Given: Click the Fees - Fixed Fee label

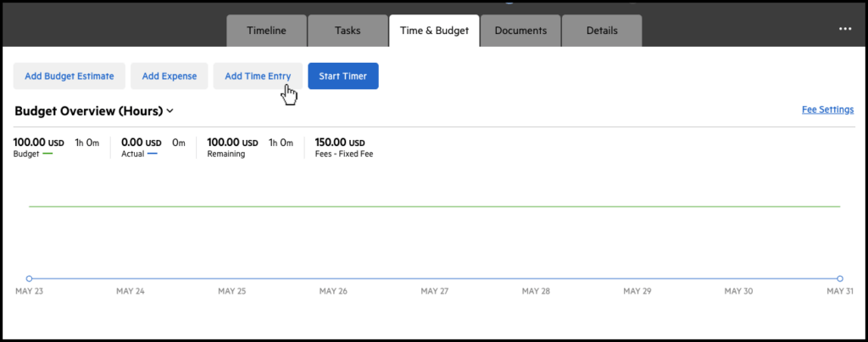Looking at the screenshot, I should click(x=344, y=154).
